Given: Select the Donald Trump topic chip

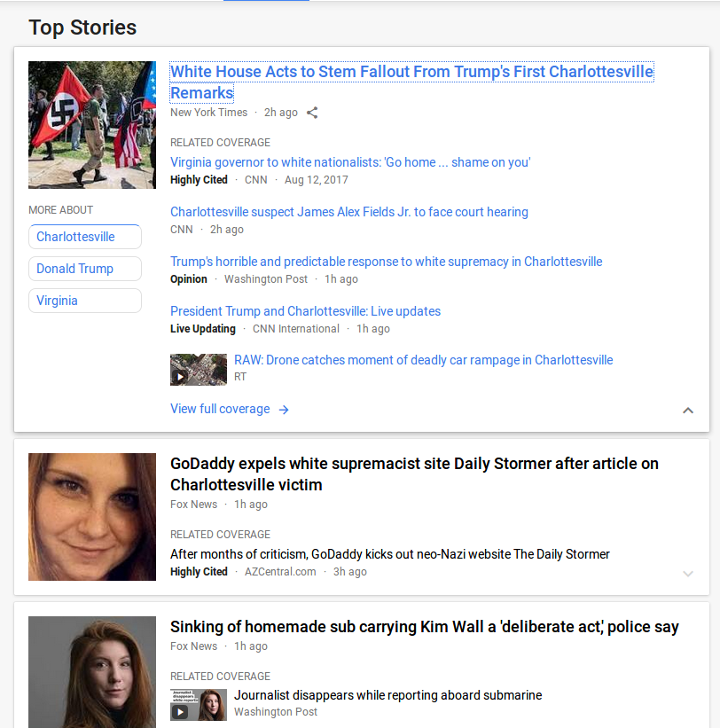Looking at the screenshot, I should (x=85, y=269).
